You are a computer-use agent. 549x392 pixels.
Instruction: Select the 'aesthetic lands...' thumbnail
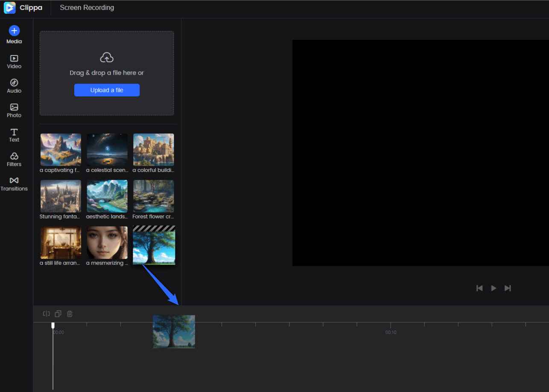click(x=107, y=196)
